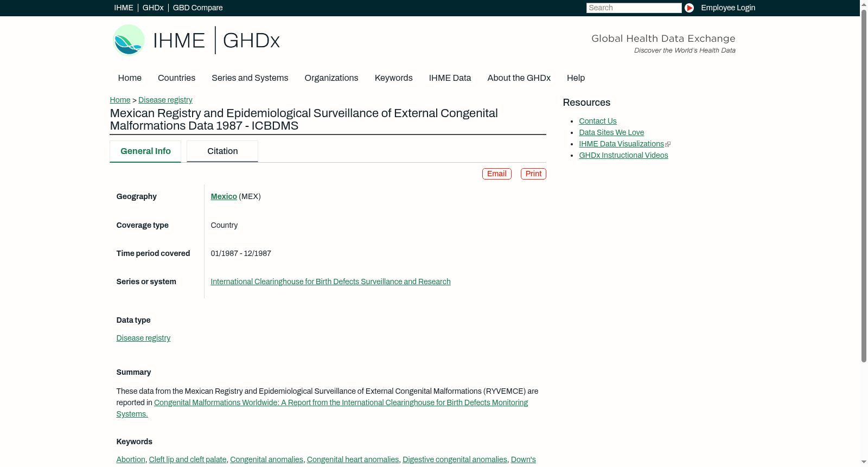Image resolution: width=868 pixels, height=467 pixels.
Task: Click the vertical page scrollbar thumb
Action: click(864, 185)
